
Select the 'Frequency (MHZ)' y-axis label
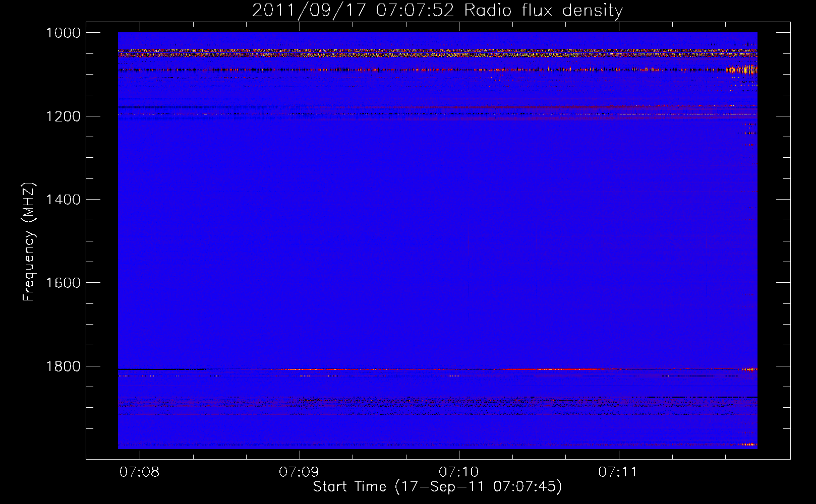pos(29,242)
